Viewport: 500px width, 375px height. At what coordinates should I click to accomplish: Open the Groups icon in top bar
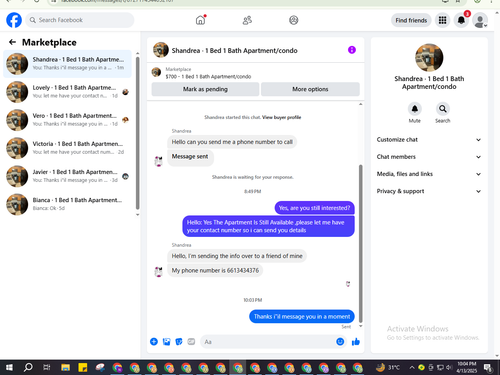[293, 20]
